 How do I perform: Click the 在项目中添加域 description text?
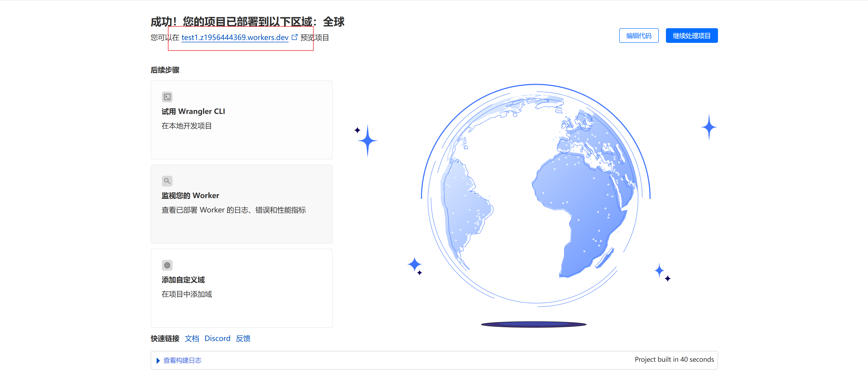pos(187,294)
